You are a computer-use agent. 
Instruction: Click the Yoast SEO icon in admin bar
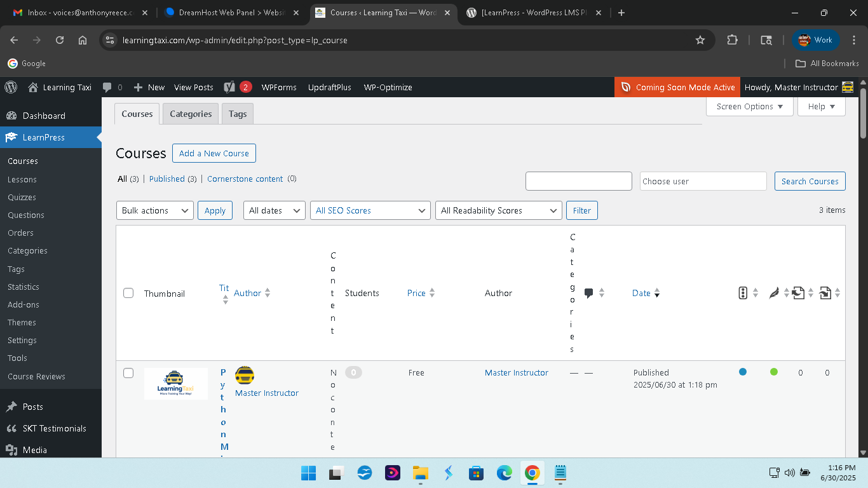[229, 87]
